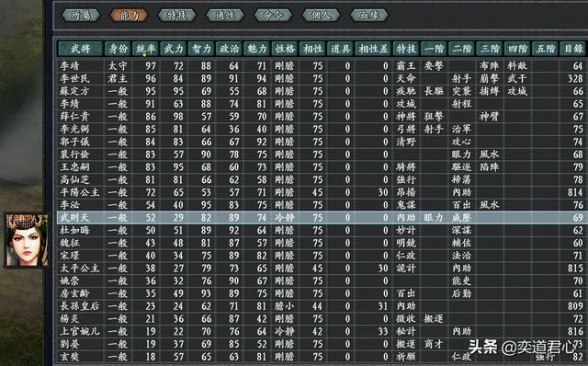Sort by 道具 column header

(x=340, y=49)
